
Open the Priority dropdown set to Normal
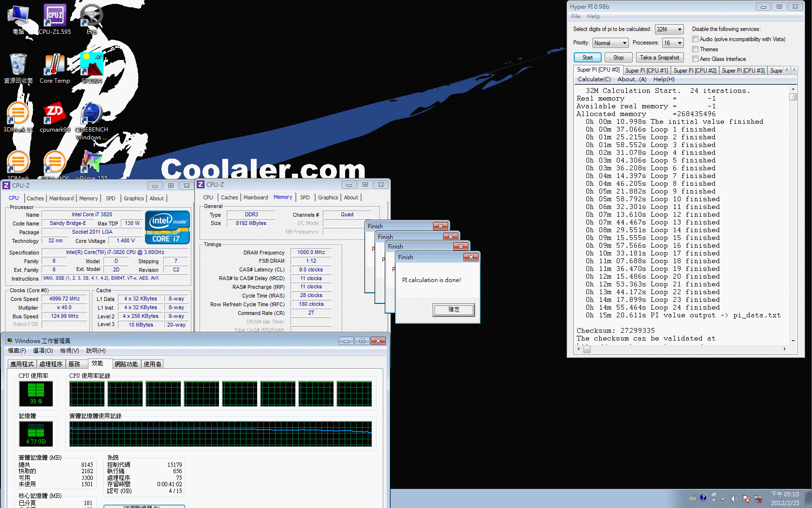click(x=610, y=43)
